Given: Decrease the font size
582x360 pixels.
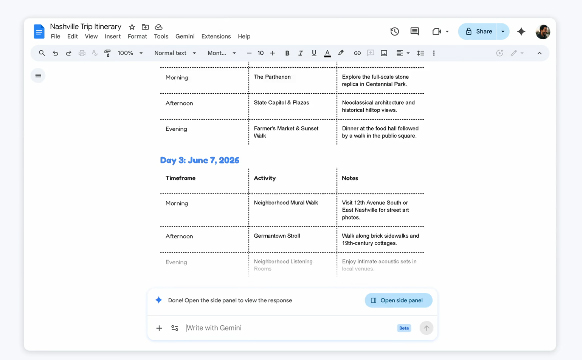Looking at the screenshot, I should point(249,53).
